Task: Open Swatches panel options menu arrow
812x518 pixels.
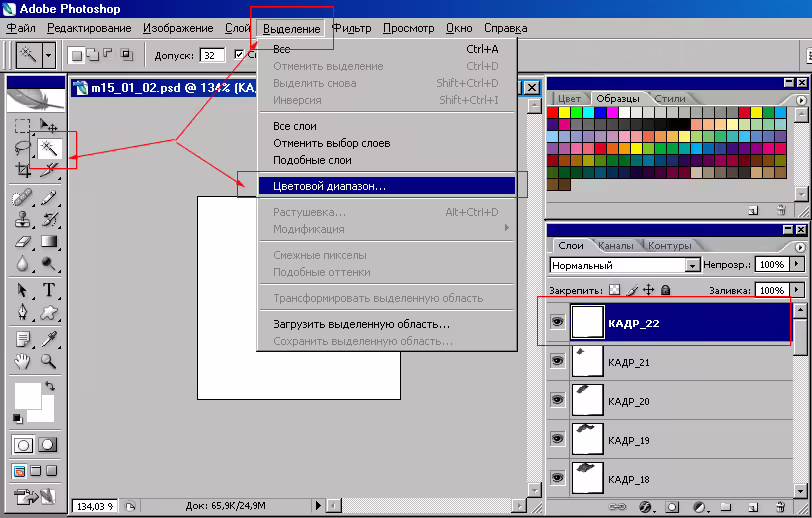Action: (801, 100)
